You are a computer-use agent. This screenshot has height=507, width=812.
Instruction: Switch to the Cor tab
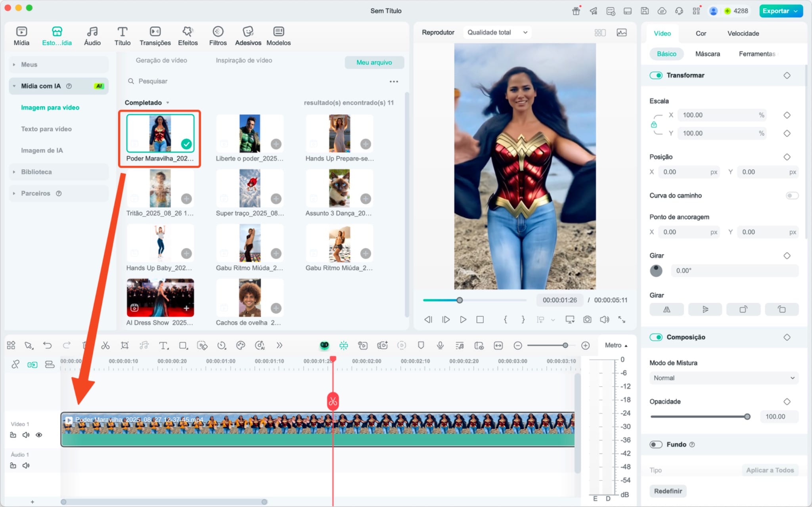coord(701,33)
